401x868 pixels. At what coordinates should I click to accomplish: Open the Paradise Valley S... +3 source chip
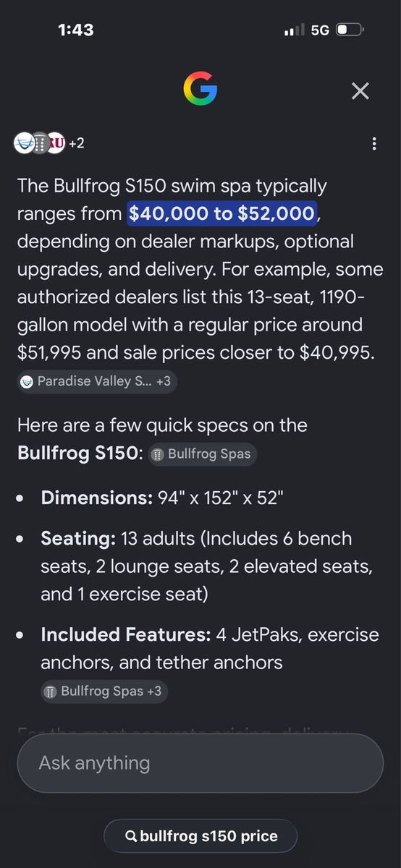(x=97, y=380)
